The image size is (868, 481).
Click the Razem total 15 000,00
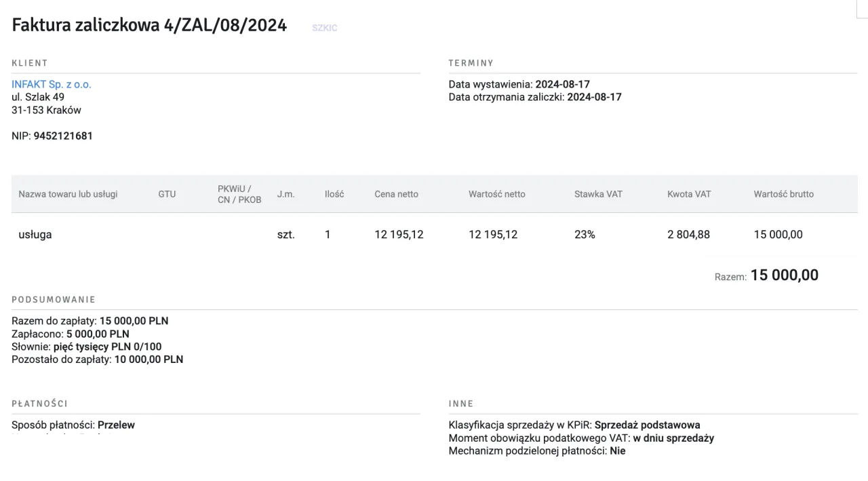[784, 275]
